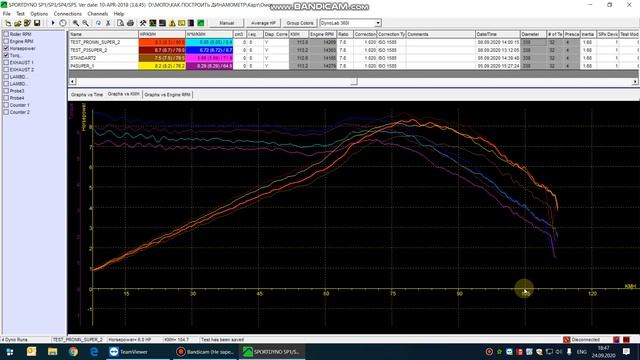This screenshot has width=640, height=360.
Task: Click the Open folder toolbar icon
Action: pos(18,23)
